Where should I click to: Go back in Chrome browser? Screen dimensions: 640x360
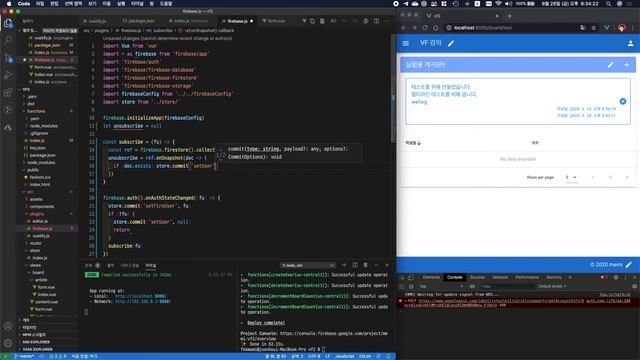coord(404,28)
